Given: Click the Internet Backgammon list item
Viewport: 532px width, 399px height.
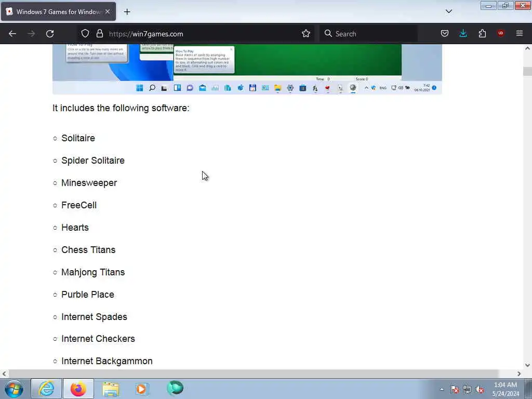Looking at the screenshot, I should [x=107, y=361].
